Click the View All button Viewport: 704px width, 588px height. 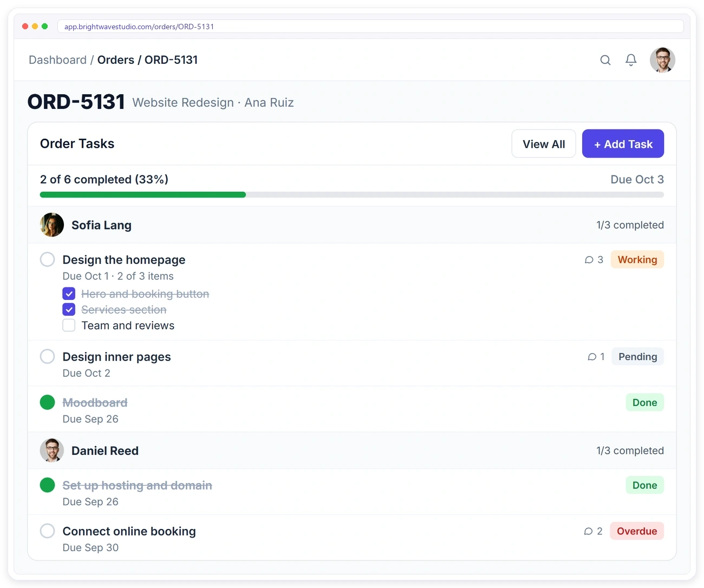coord(544,144)
